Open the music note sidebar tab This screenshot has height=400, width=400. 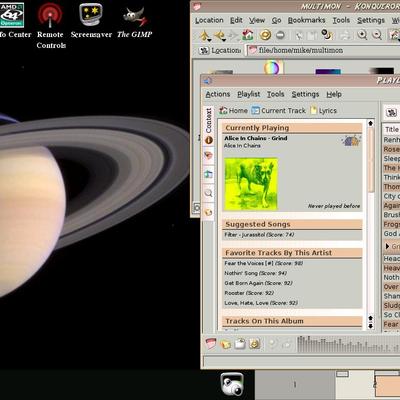[x=209, y=174]
